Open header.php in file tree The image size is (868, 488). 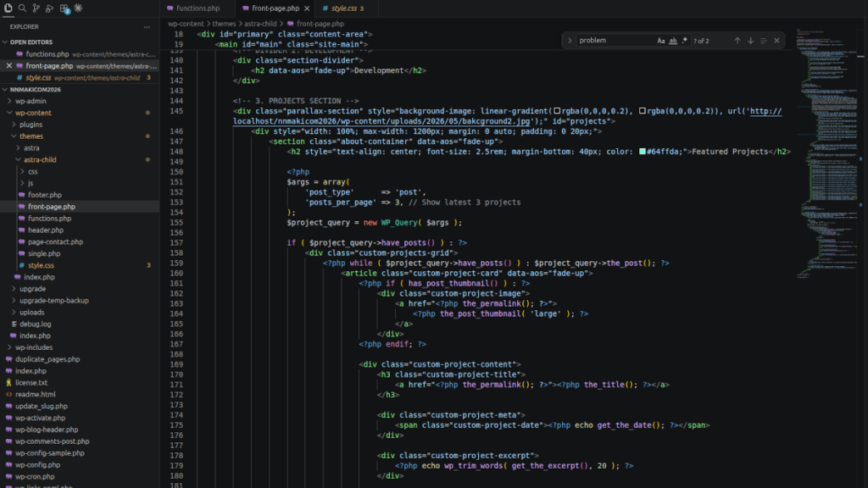(x=46, y=230)
